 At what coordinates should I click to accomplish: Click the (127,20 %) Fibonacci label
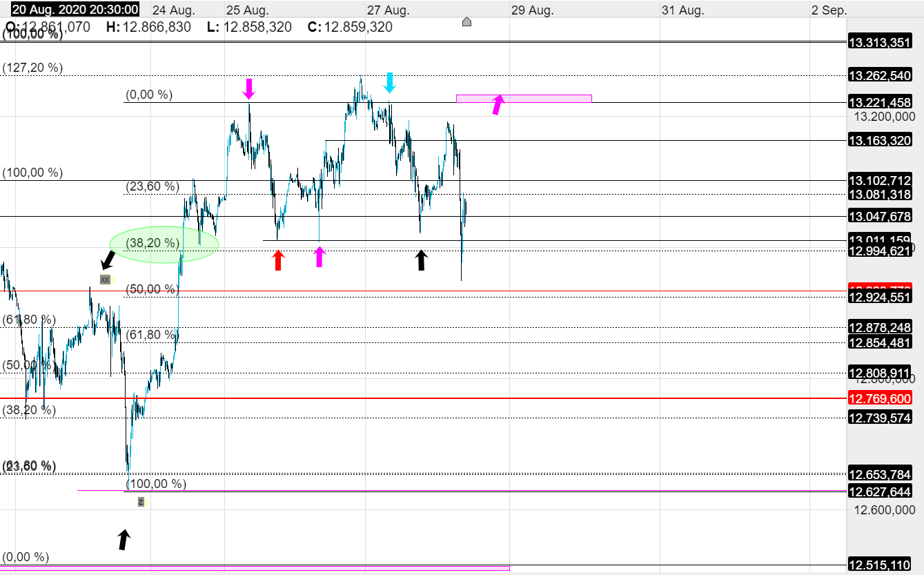coord(32,68)
